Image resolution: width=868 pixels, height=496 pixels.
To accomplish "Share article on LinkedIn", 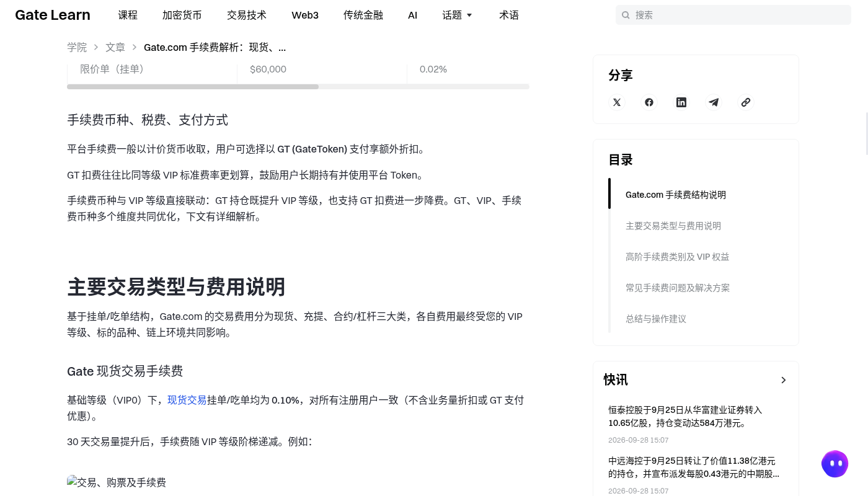I will tap(681, 102).
